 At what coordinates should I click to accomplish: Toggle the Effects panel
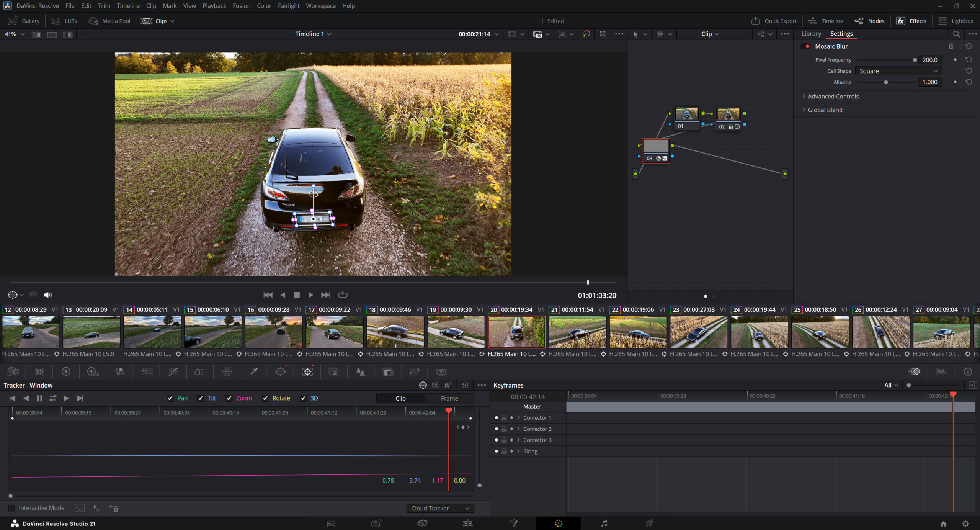tap(911, 21)
